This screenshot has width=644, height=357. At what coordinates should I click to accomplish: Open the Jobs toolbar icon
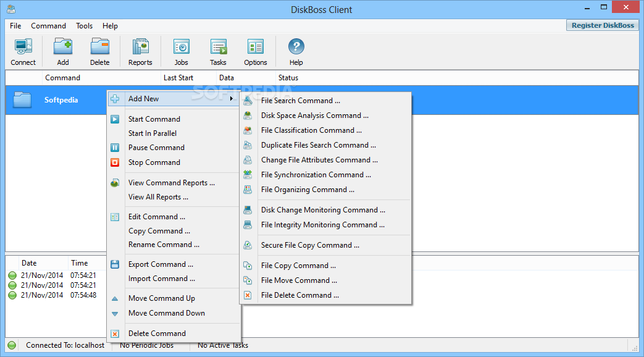coord(181,47)
